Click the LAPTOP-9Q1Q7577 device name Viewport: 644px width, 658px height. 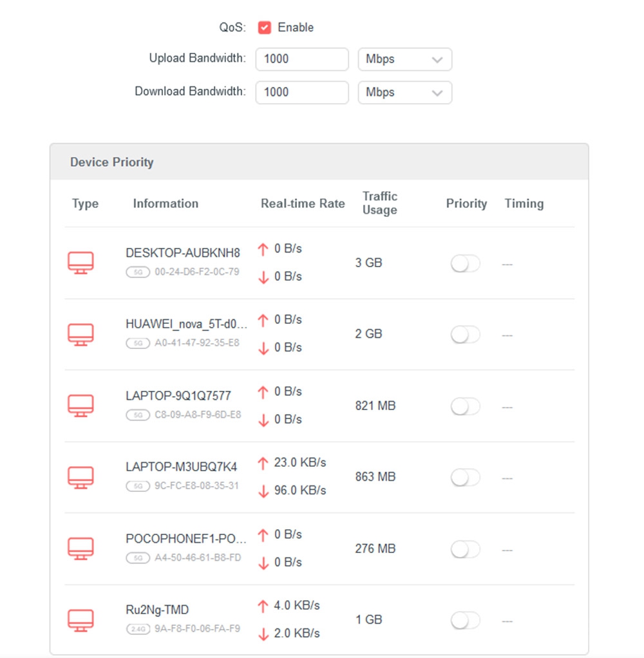[178, 395]
